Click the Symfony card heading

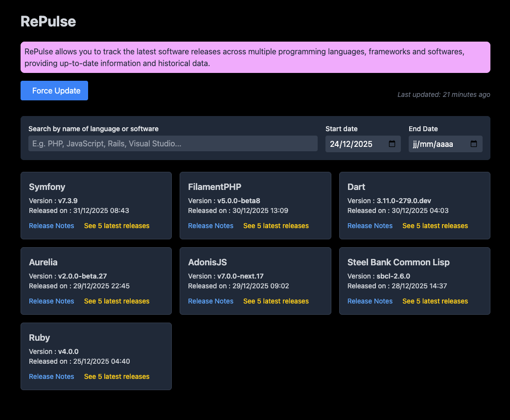pyautogui.click(x=47, y=187)
